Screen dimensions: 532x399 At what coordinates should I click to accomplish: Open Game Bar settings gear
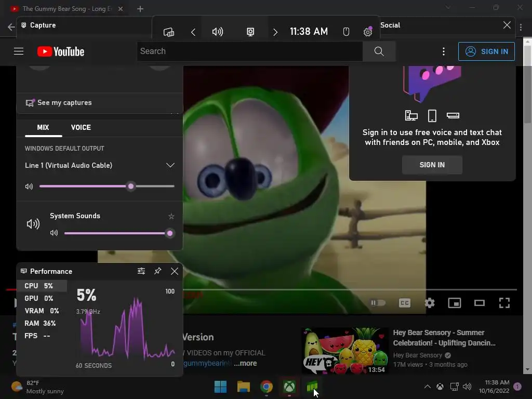point(368,32)
